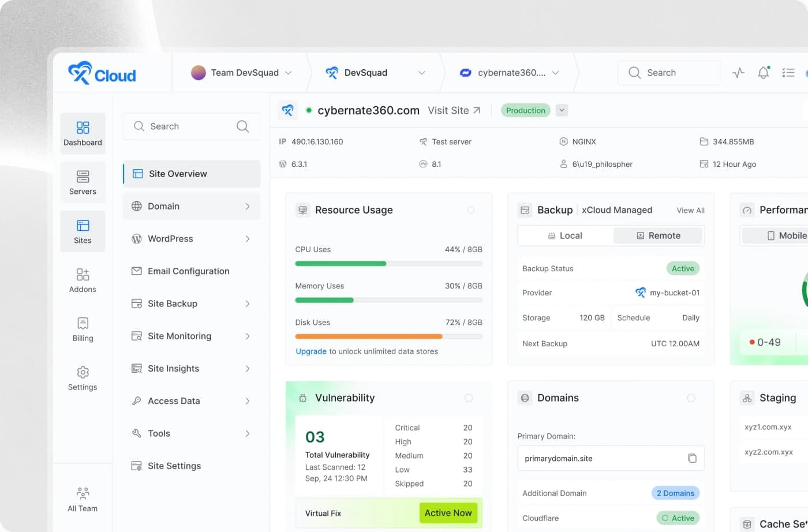
Task: Click the Resource Usage card icon
Action: (x=302, y=210)
